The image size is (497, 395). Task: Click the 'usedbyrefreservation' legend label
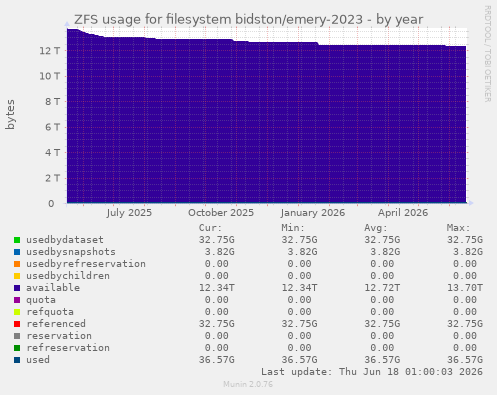(86, 264)
